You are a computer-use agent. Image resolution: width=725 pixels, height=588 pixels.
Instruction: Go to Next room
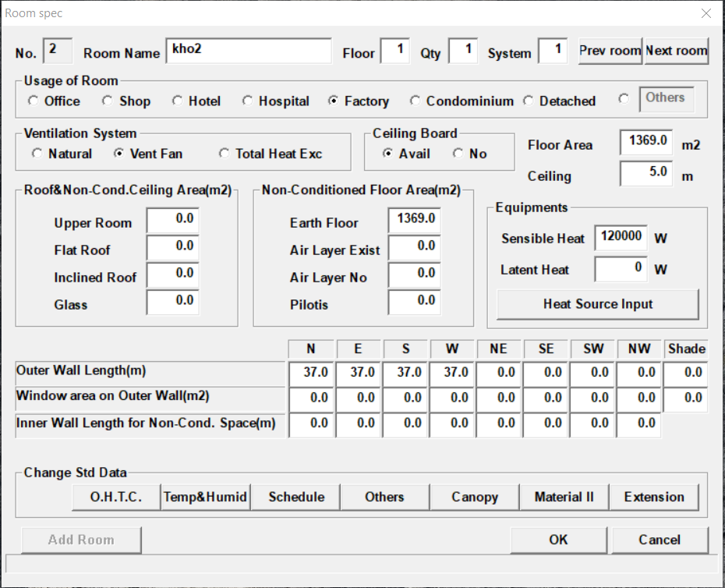[x=676, y=51]
